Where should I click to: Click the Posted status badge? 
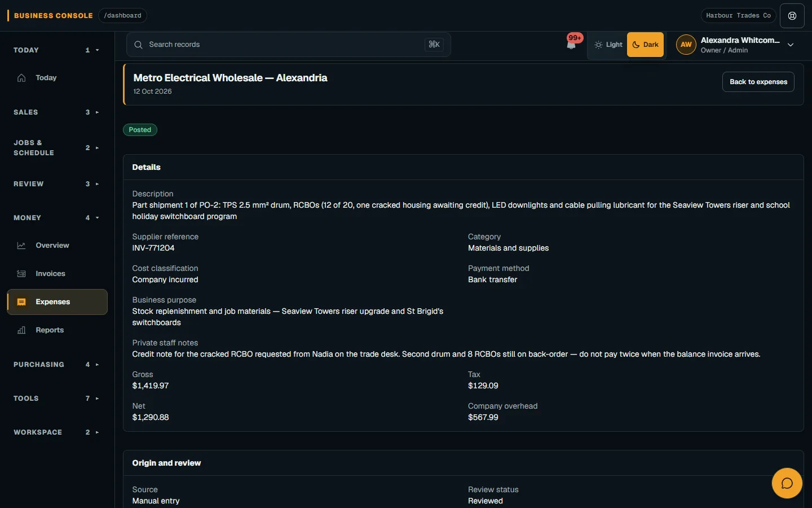[140, 130]
